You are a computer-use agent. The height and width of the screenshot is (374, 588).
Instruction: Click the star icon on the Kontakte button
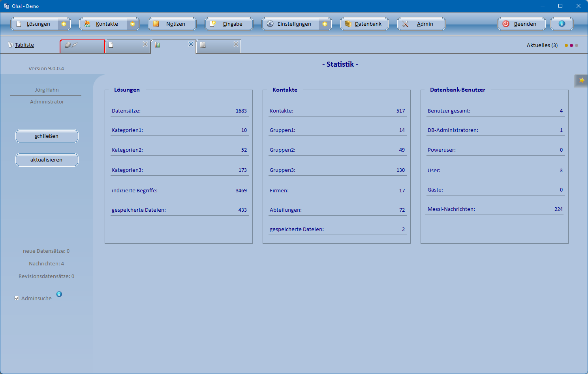point(132,24)
